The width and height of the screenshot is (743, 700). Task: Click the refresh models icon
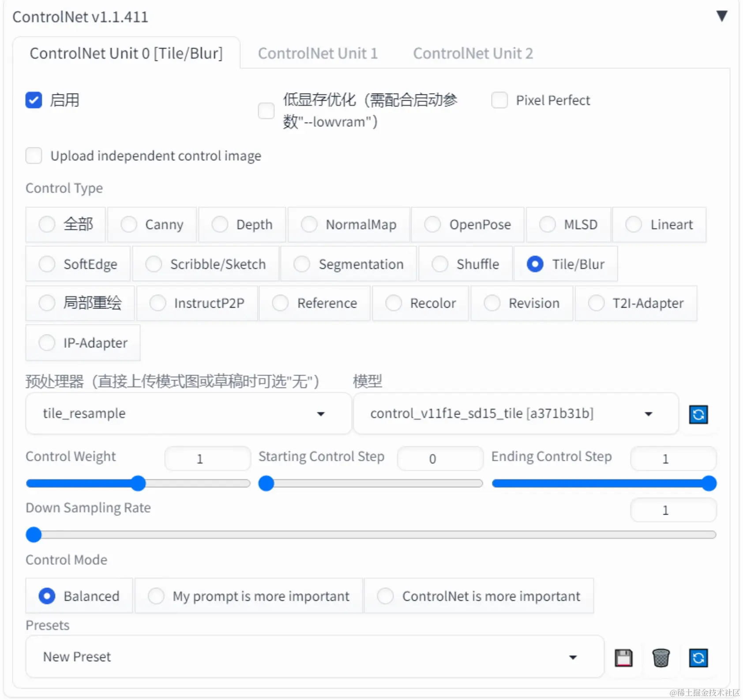pyautogui.click(x=698, y=414)
